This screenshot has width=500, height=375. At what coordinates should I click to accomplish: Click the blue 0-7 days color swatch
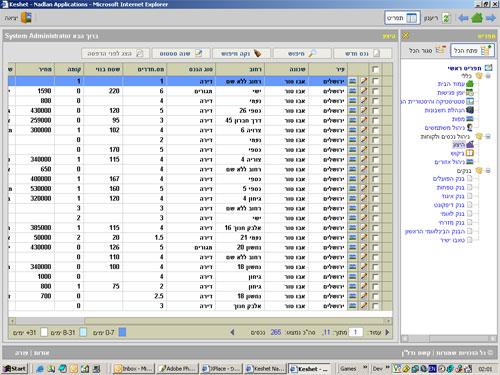point(122,332)
